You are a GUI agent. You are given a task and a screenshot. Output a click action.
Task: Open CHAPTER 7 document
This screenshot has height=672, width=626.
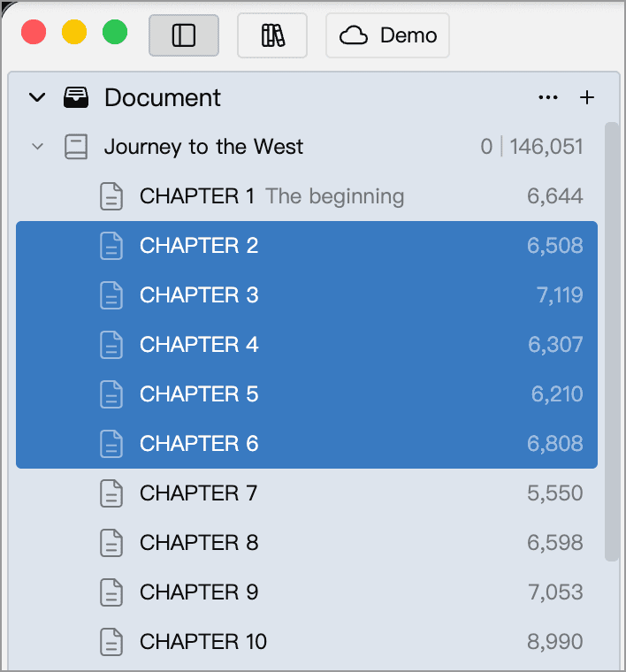307,493
